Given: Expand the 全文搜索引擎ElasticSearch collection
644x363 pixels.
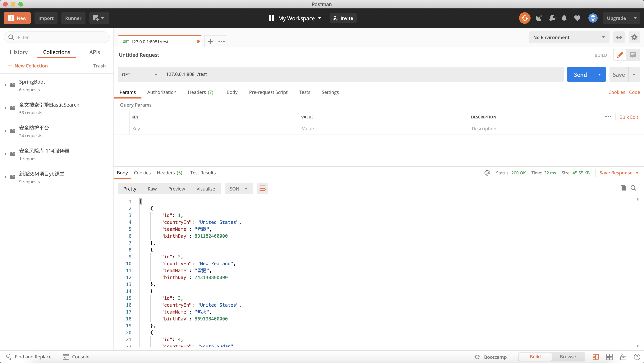Looking at the screenshot, I should (6, 108).
